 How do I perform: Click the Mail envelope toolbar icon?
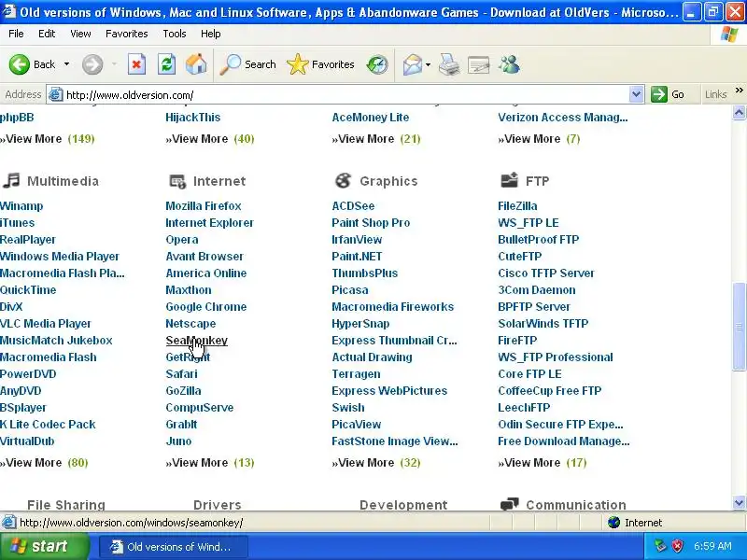[x=413, y=64]
